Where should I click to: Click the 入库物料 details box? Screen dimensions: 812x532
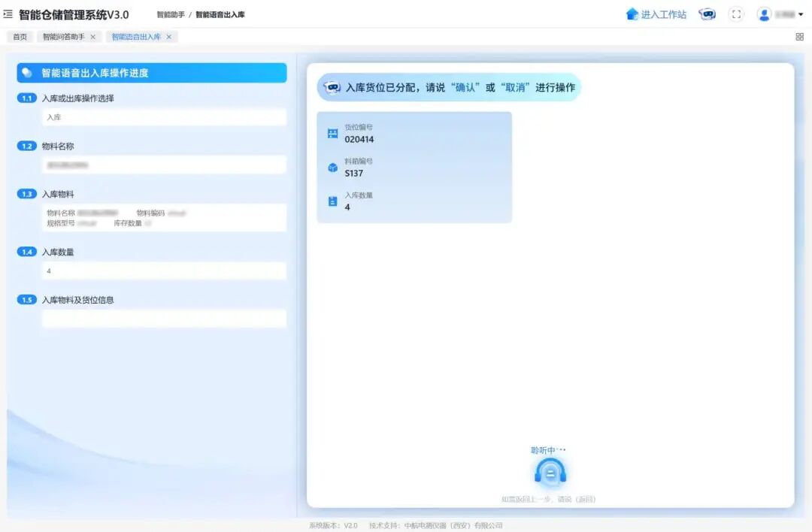click(164, 218)
